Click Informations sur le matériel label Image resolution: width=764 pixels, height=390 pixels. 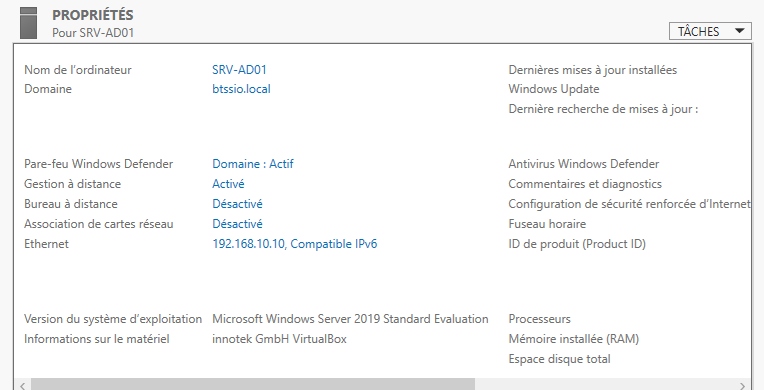point(96,339)
